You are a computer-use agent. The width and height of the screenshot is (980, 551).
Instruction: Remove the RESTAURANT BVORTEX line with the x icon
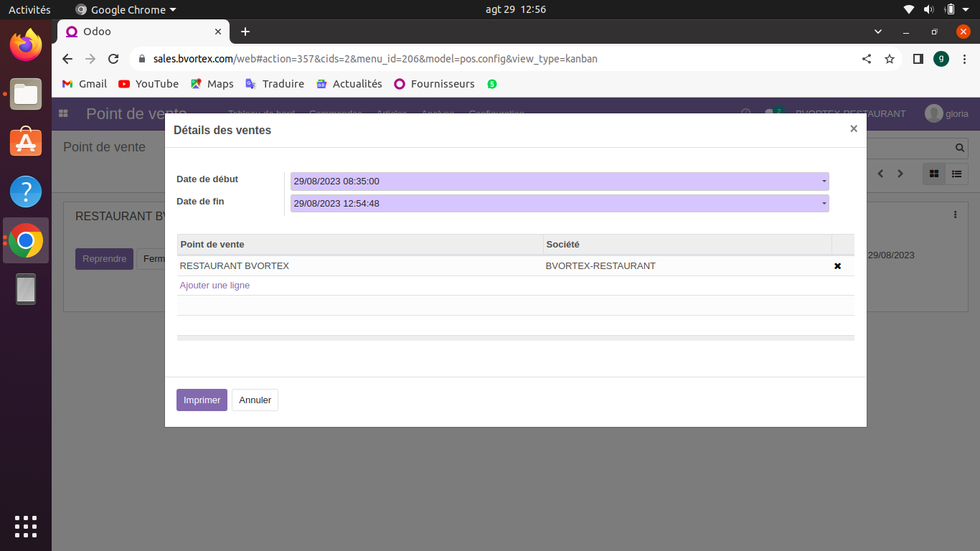(x=837, y=266)
